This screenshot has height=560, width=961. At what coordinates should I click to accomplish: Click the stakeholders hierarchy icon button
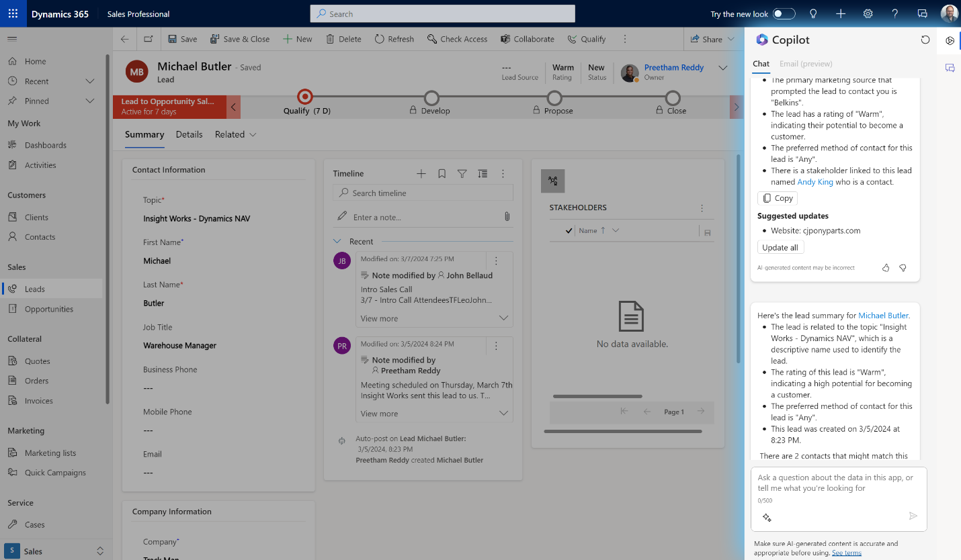click(x=553, y=181)
